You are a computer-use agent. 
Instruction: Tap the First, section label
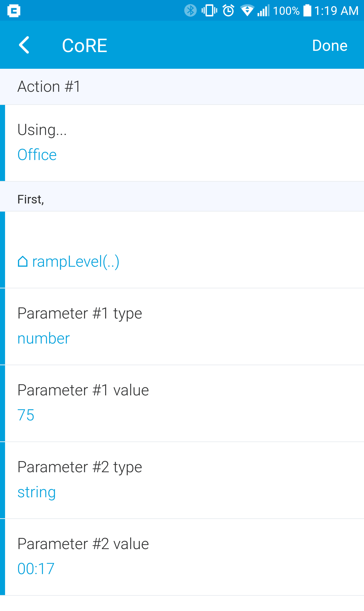(x=31, y=199)
